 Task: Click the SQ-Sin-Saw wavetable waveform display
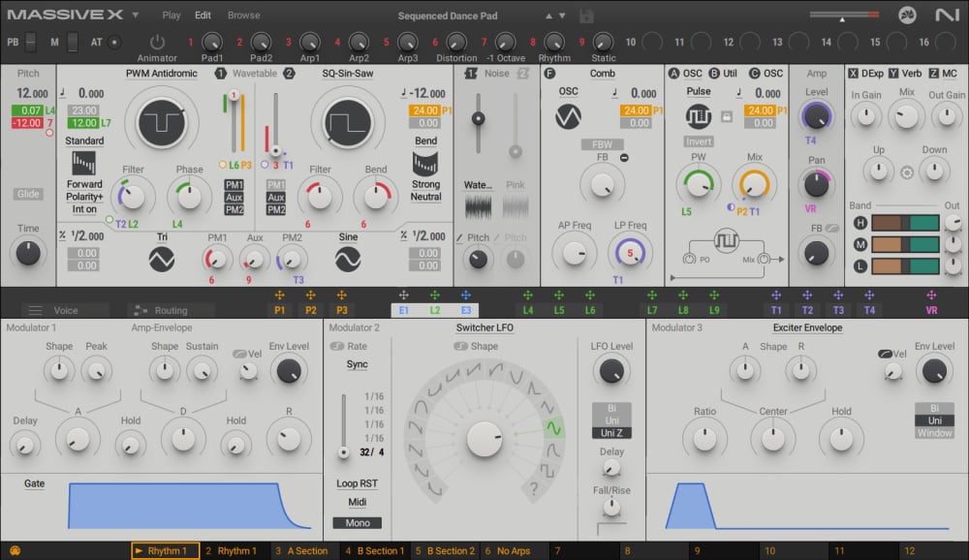[347, 122]
